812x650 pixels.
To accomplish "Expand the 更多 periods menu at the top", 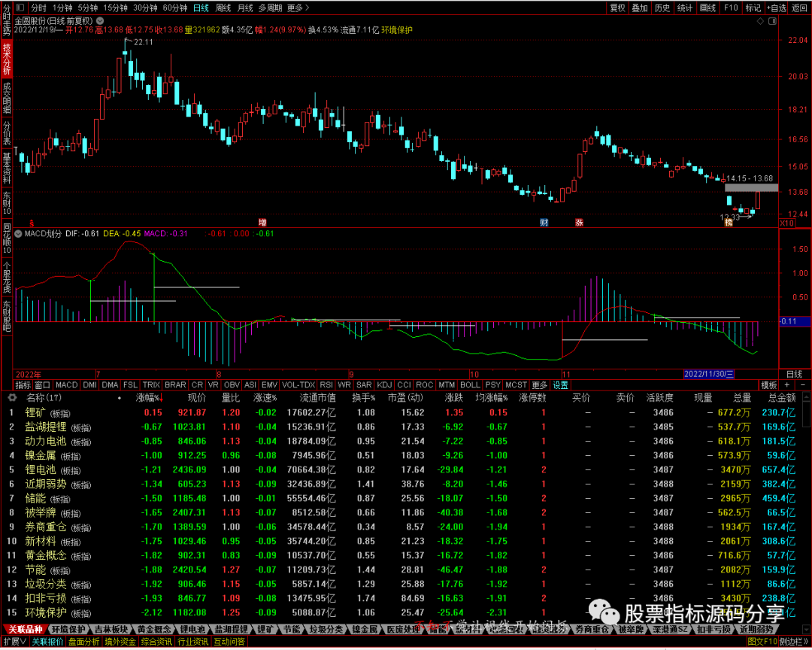I will coord(298,8).
